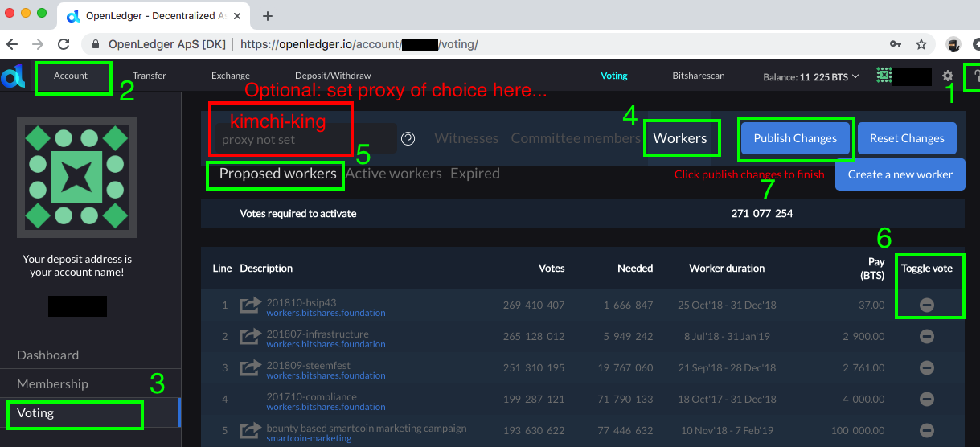Expand the Balance 11 225 BTS dropdown
This screenshot has height=447, width=980.
(810, 77)
